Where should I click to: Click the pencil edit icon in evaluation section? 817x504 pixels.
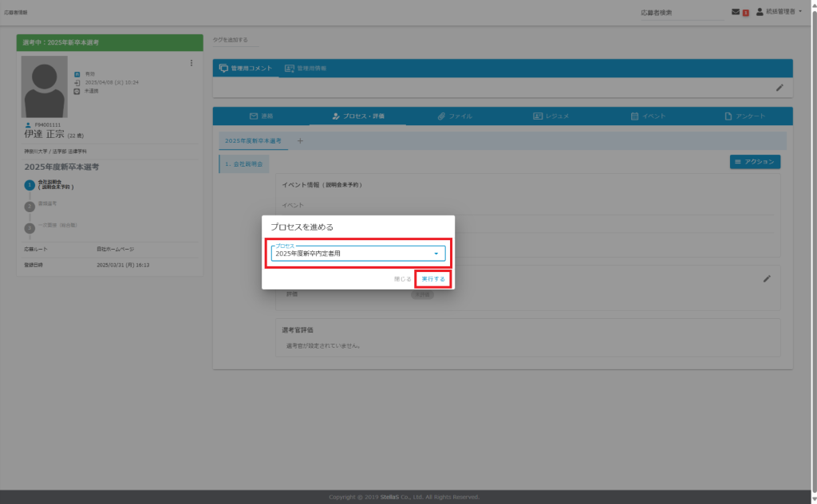click(767, 278)
